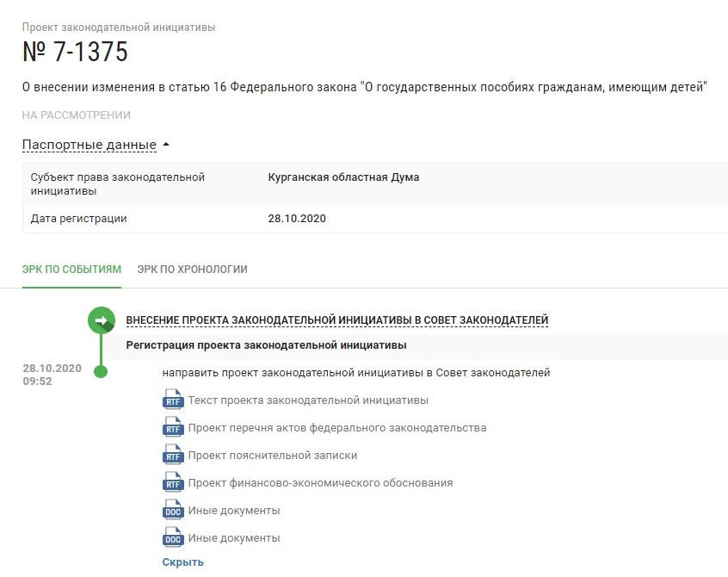Open Проект пояснительной записки link
Screen dimensions: 728x577
tap(273, 456)
